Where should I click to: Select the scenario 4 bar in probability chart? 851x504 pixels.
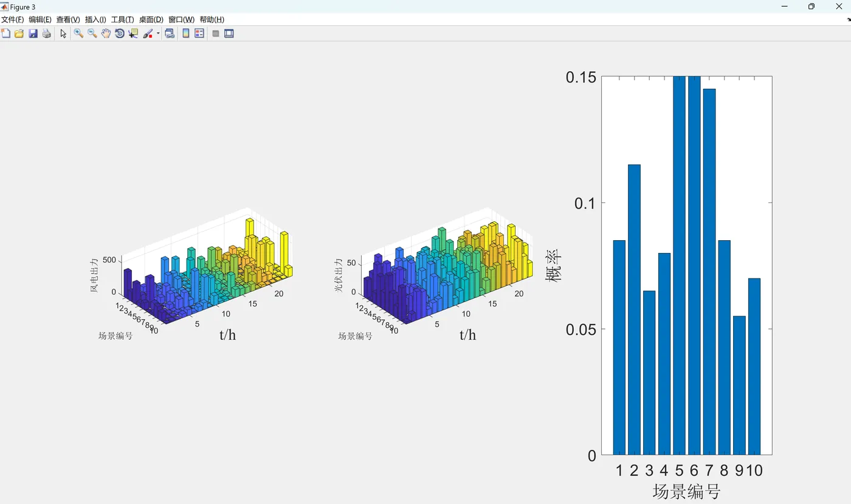[664, 354]
